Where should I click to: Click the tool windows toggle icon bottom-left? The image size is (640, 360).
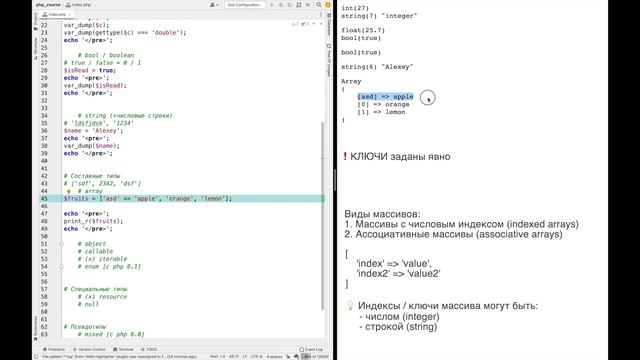pyautogui.click(x=36, y=357)
